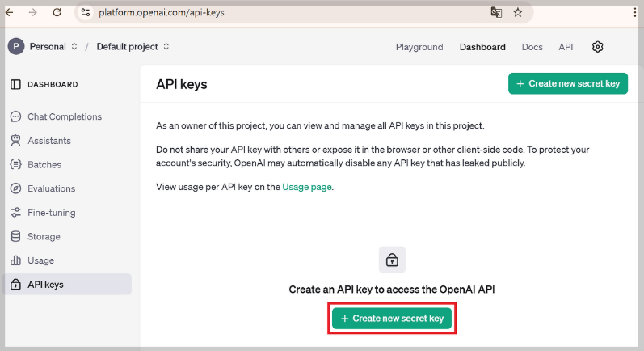This screenshot has width=644, height=351.
Task: Click the Evaluations compass icon
Action: (x=15, y=188)
